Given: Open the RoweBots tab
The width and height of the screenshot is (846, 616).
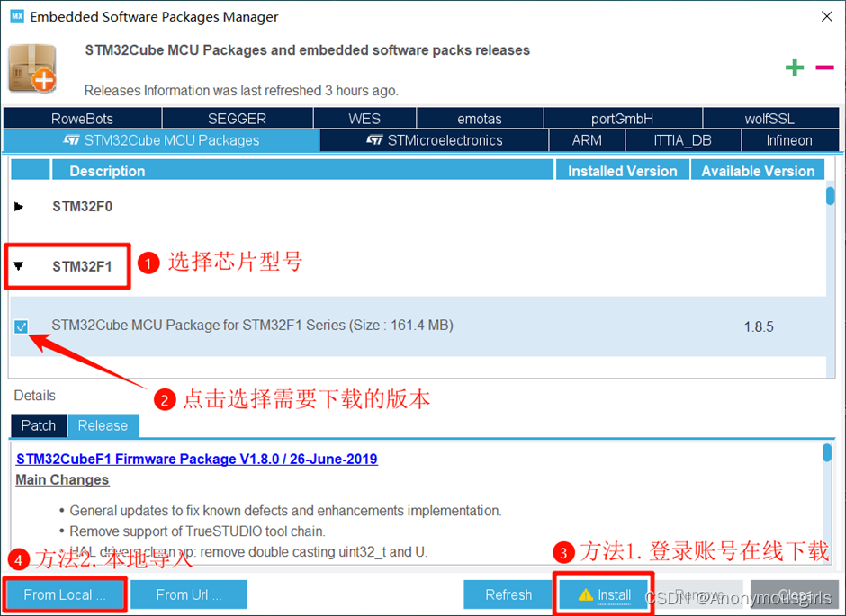Looking at the screenshot, I should tap(82, 119).
